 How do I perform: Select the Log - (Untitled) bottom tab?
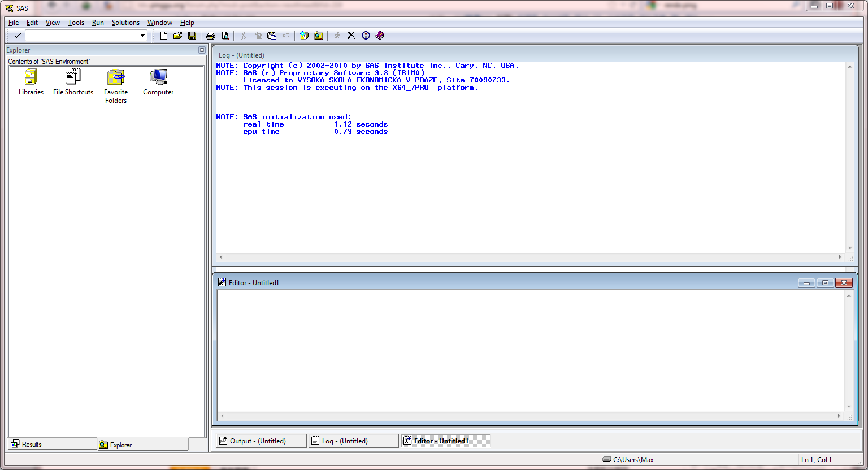pyautogui.click(x=353, y=441)
